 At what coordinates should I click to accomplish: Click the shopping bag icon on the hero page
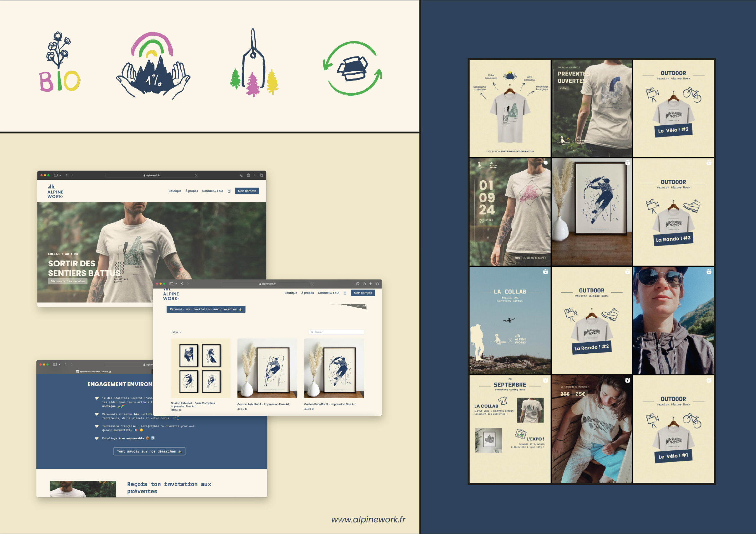point(229,191)
